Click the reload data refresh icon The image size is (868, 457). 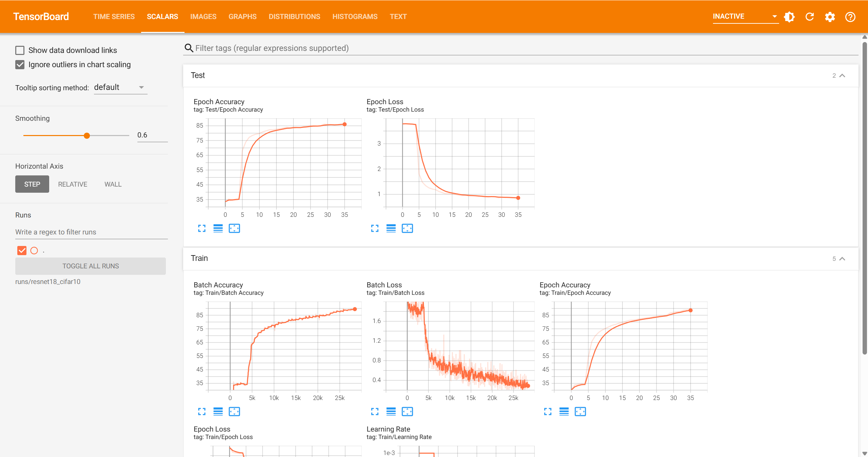(810, 17)
